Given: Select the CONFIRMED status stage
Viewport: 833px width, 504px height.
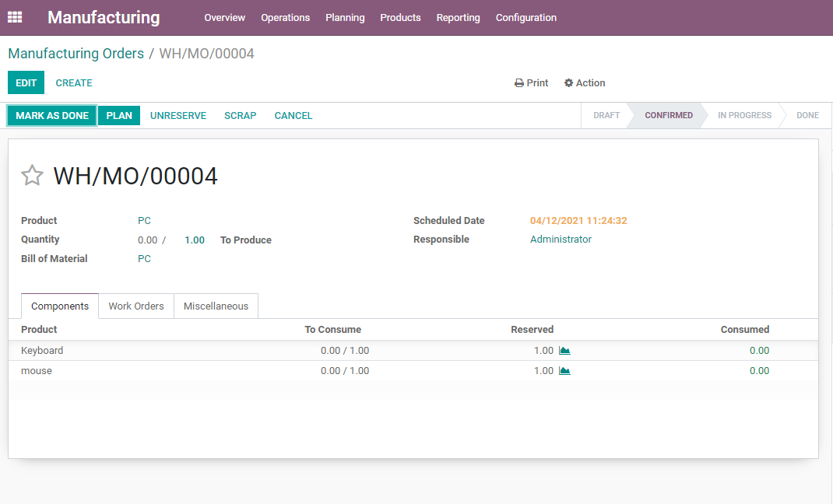Looking at the screenshot, I should pyautogui.click(x=668, y=115).
